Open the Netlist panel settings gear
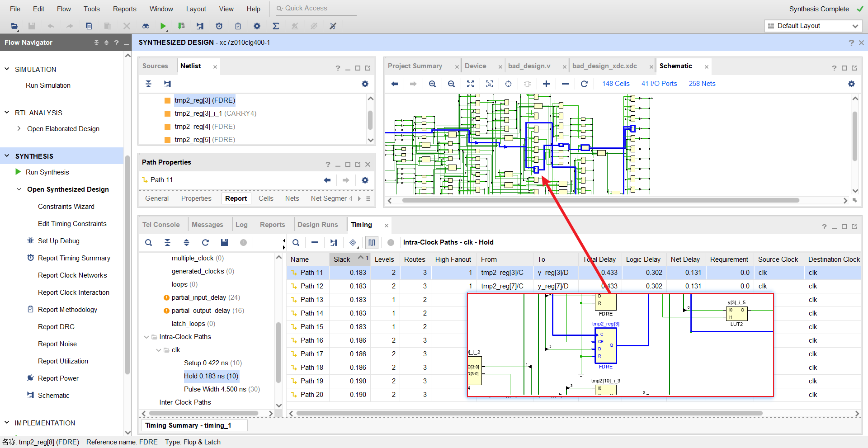 (365, 84)
